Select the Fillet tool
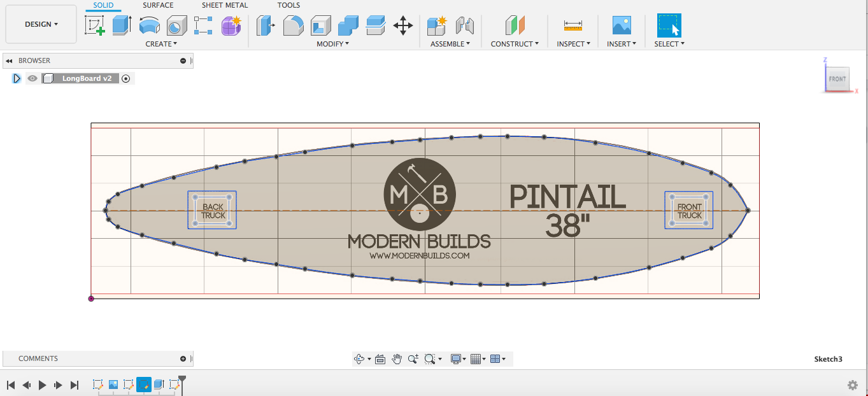868x396 pixels. [x=293, y=25]
